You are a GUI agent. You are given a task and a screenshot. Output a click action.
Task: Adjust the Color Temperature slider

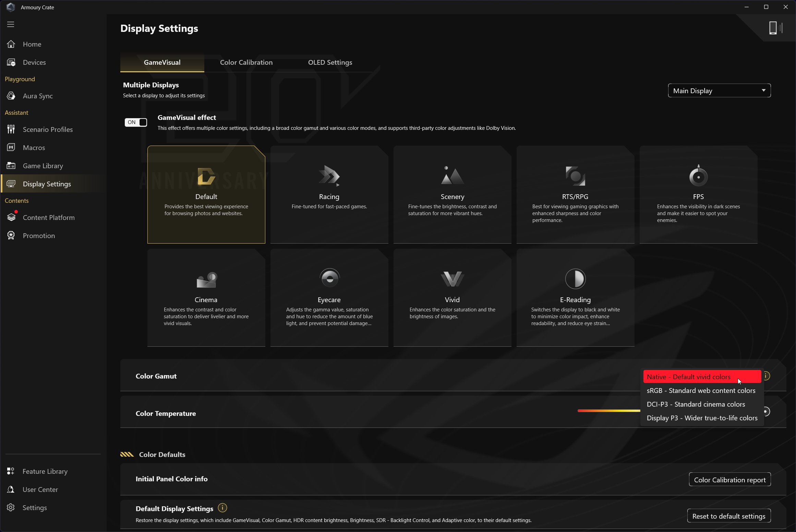click(609, 411)
